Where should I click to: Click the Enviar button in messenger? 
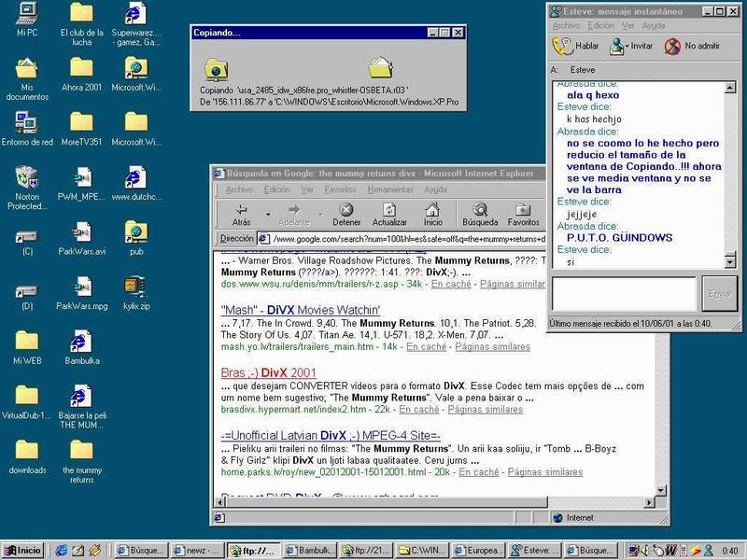click(720, 294)
